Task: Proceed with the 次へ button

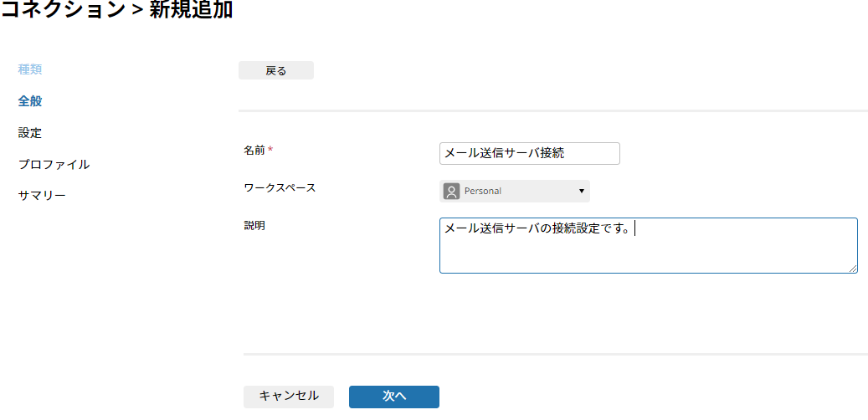Action: 394,397
